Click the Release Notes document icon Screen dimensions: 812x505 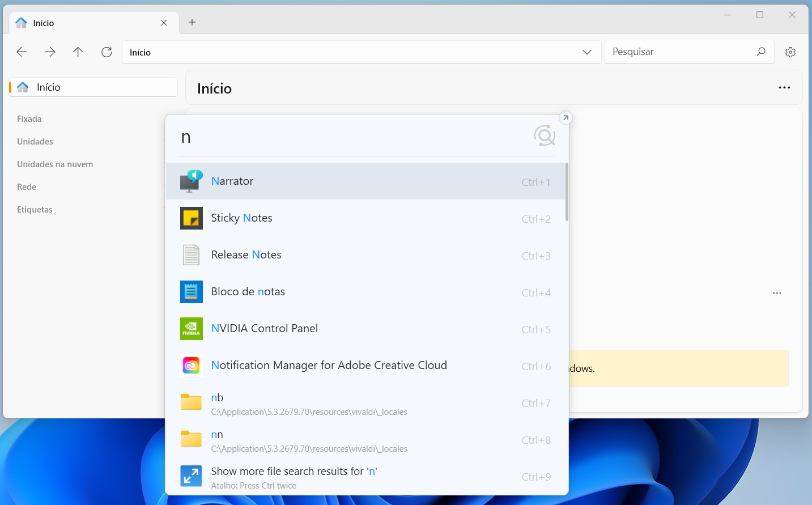(x=192, y=255)
